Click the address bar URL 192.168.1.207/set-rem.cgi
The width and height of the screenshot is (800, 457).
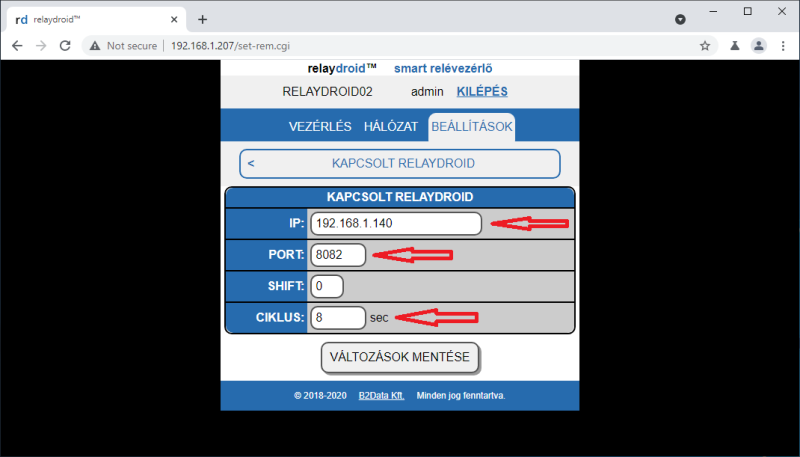click(x=230, y=46)
